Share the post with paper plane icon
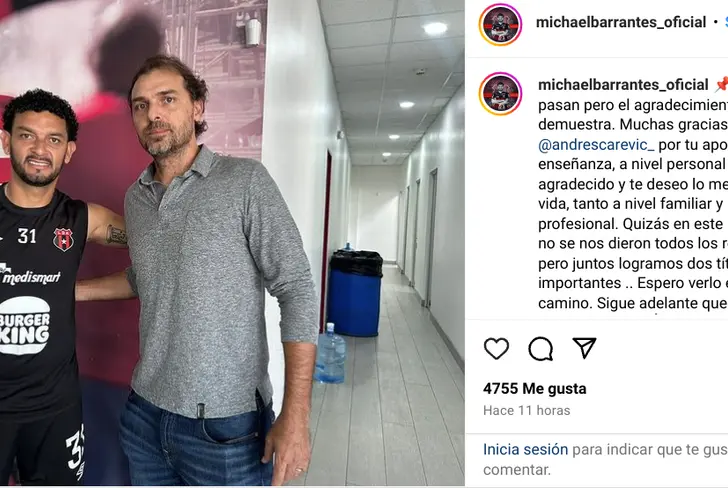 [x=584, y=347]
